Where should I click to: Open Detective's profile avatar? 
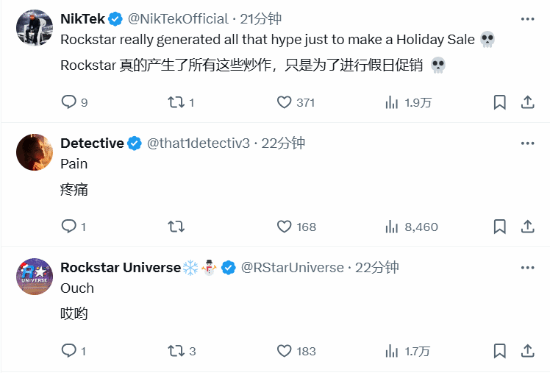34,152
